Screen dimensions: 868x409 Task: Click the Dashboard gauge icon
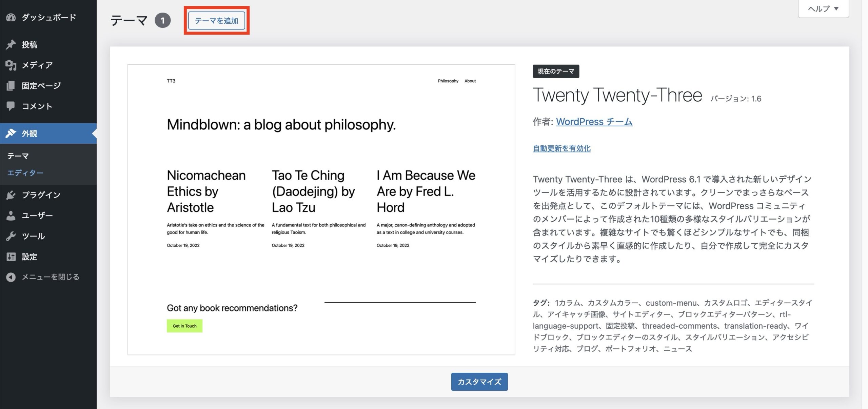click(11, 17)
